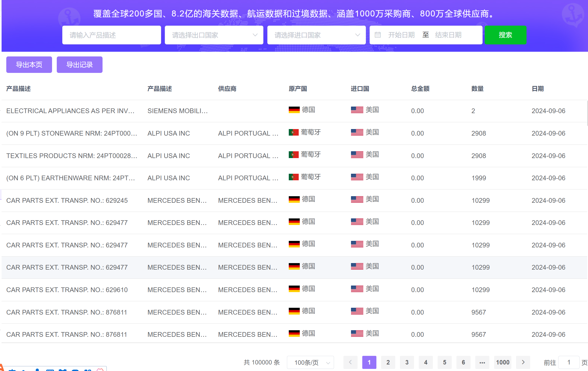
Task: Jump to page 3 in pagination
Action: 407,362
